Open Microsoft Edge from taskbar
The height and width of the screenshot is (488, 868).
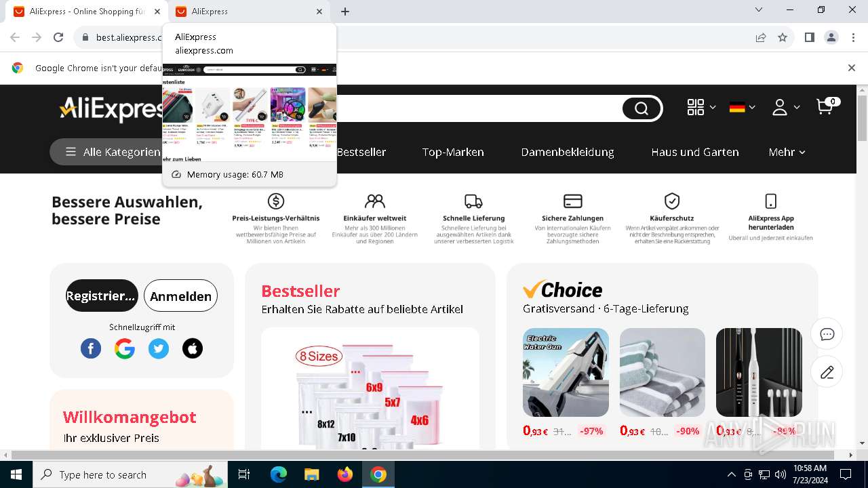(x=279, y=474)
